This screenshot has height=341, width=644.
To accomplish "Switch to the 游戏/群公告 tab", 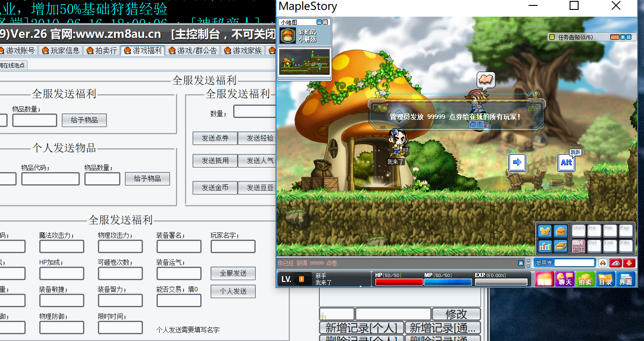I will tap(193, 50).
